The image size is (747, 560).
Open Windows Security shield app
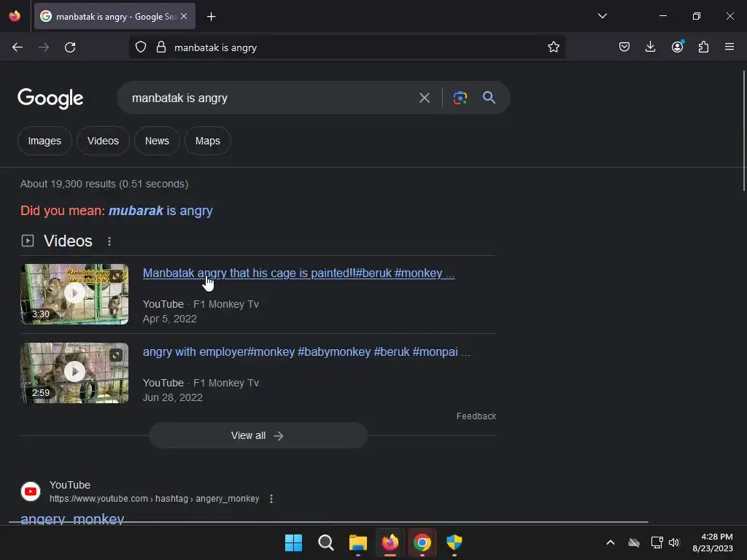coord(454,542)
